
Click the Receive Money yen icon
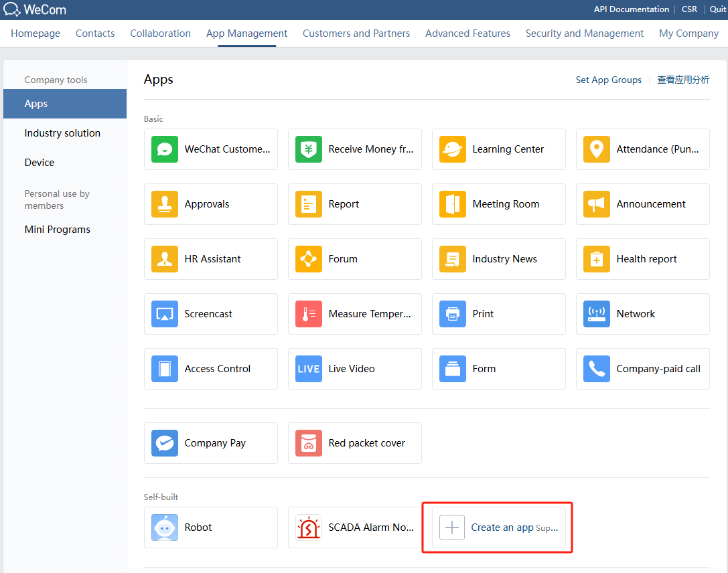308,149
